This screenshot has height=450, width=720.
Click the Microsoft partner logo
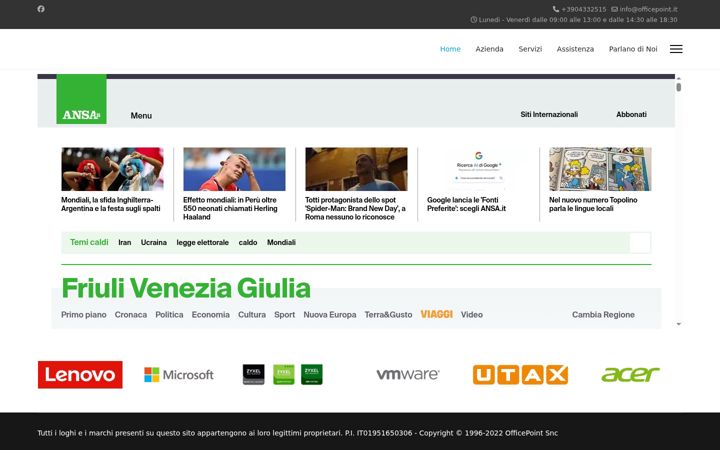pyautogui.click(x=179, y=375)
